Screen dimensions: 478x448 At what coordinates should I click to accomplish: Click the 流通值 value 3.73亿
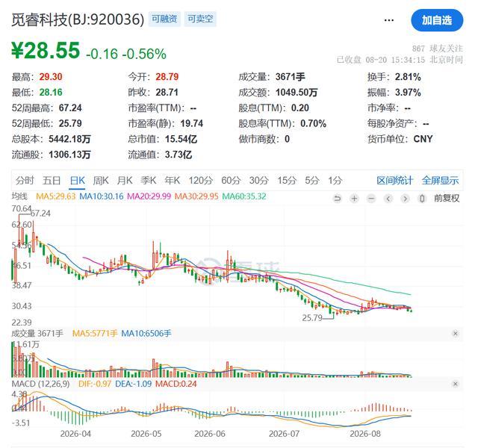179,155
